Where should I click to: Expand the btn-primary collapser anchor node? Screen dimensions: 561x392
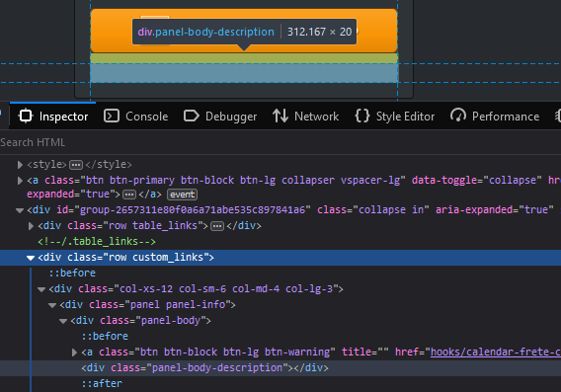coord(20,181)
